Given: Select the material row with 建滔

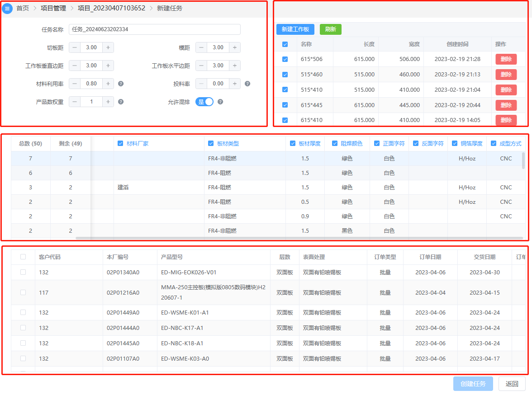Looking at the screenshot, I should (268, 188).
